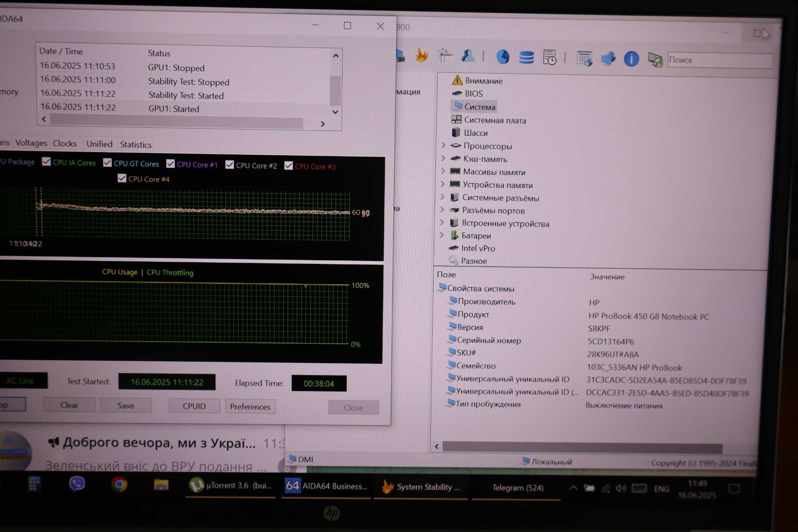Image resolution: width=798 pixels, height=532 pixels.
Task: Click the AIDA64 details pane horizontal scrollbar
Action: pyautogui.click(x=583, y=447)
